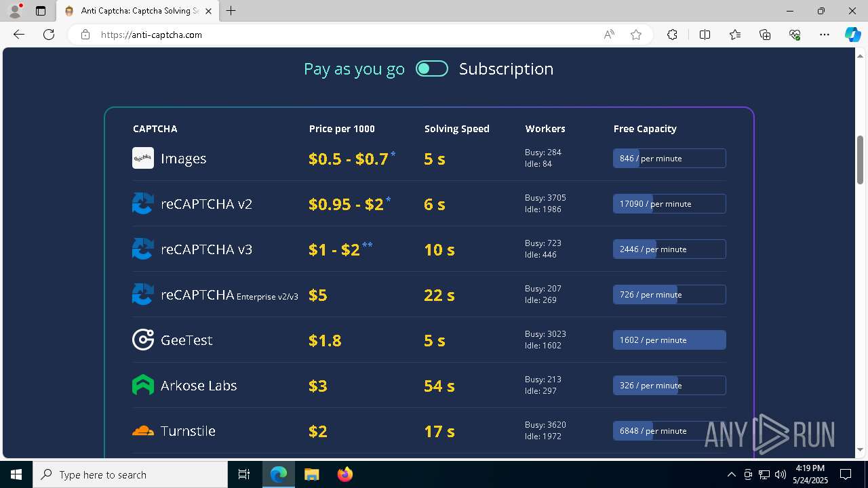Screen dimensions: 868x488
Task: Open Windows Start menu
Action: (x=16, y=474)
